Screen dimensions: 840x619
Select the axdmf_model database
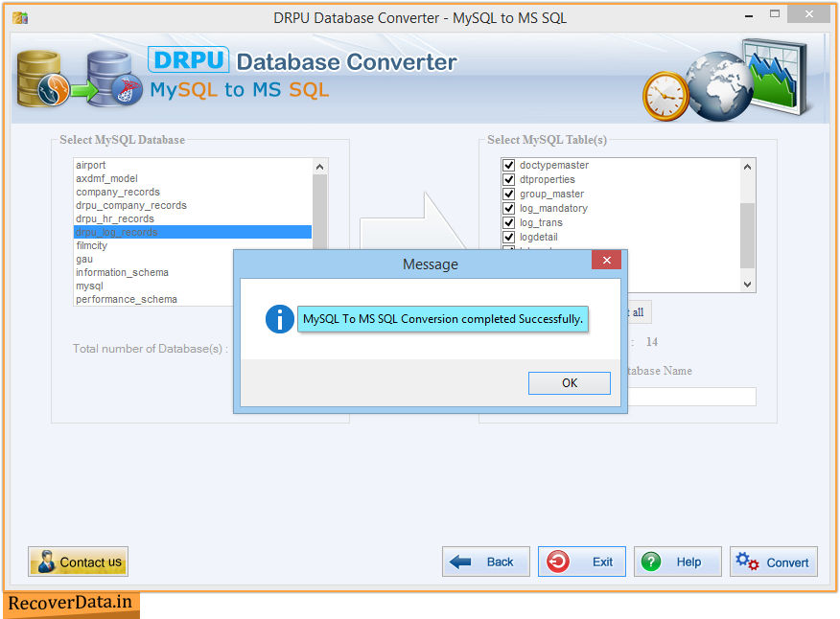click(x=193, y=178)
